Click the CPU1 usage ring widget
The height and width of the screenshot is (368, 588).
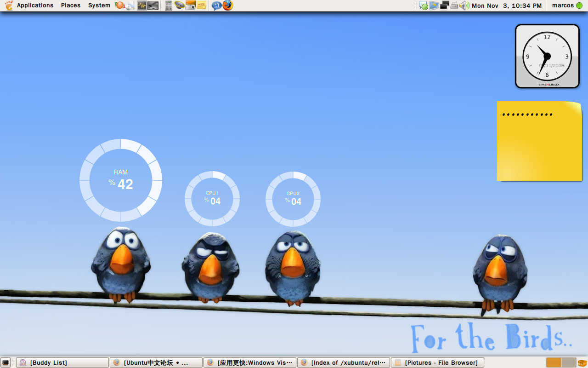(x=212, y=199)
